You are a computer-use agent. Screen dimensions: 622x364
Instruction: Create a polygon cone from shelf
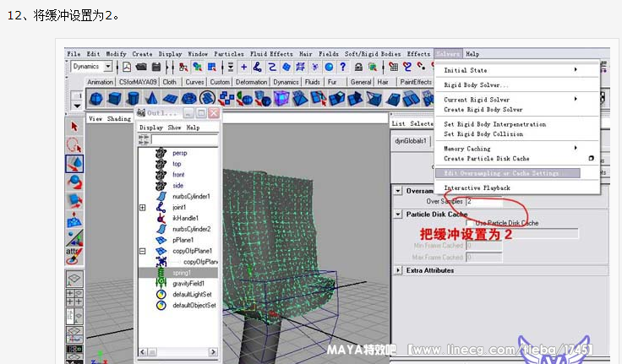click(151, 98)
